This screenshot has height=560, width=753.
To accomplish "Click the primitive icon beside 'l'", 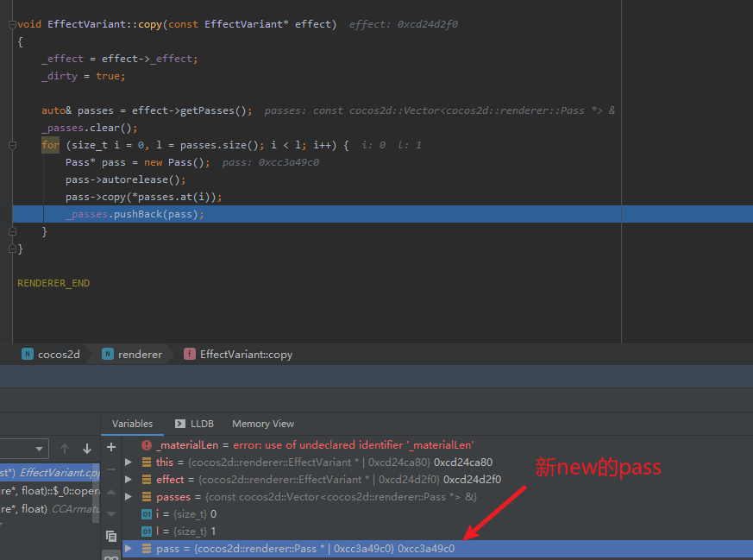I will (x=147, y=532).
